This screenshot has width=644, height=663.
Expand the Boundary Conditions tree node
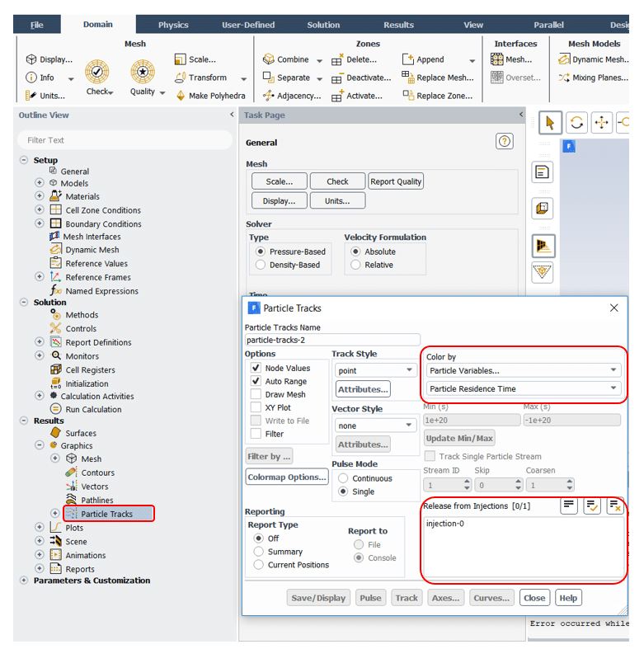(x=40, y=223)
